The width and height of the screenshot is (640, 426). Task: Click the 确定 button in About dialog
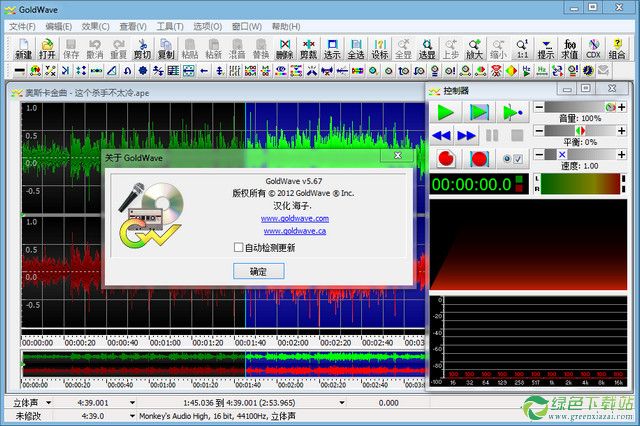(258, 271)
